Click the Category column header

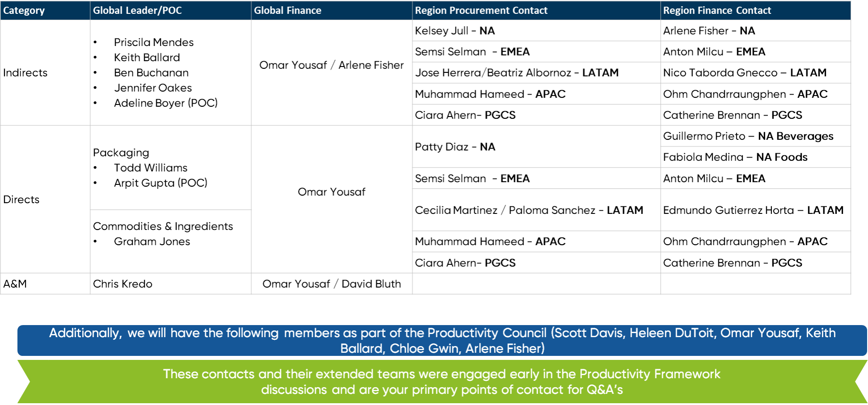point(24,10)
